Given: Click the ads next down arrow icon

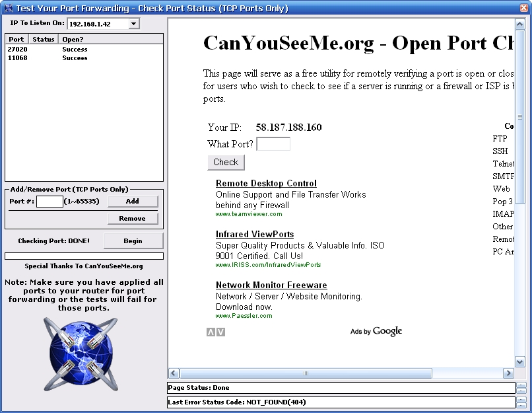Looking at the screenshot, I should pos(220,332).
